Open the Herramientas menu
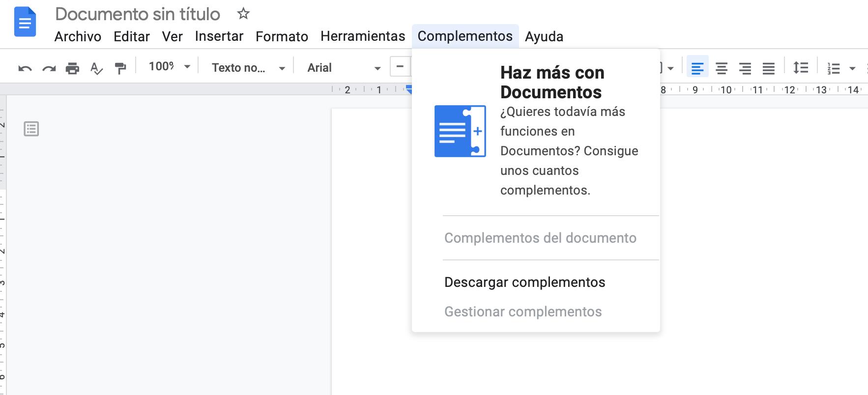Screen dimensions: 868x395 (363, 36)
